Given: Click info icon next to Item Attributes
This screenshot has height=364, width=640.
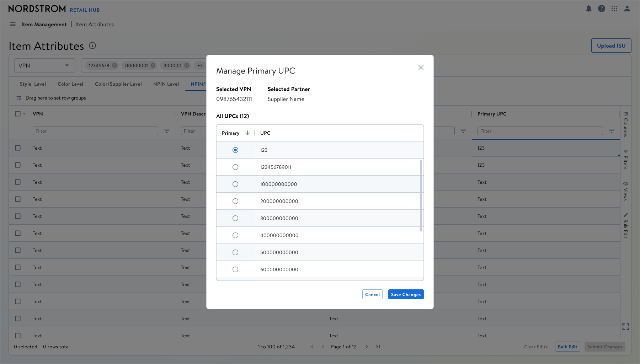Looking at the screenshot, I should (92, 45).
